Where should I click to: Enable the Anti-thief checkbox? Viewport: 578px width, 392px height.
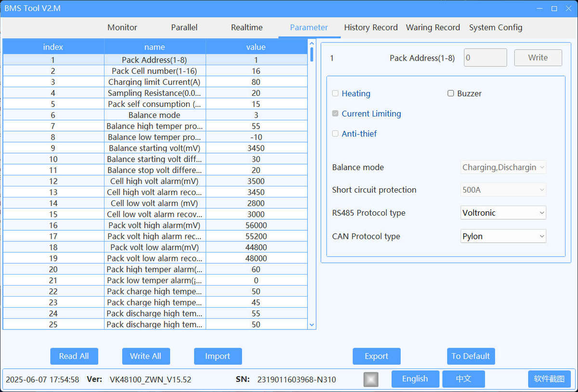pyautogui.click(x=336, y=134)
